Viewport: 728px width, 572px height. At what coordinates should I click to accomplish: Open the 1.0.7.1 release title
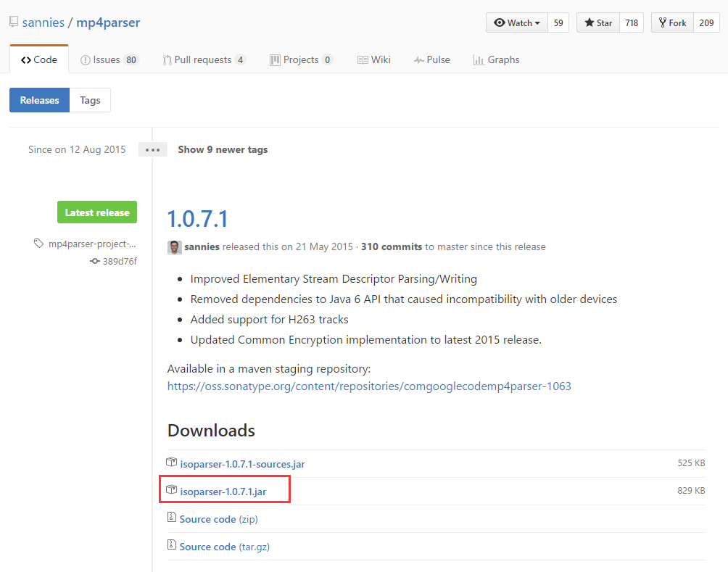point(198,219)
